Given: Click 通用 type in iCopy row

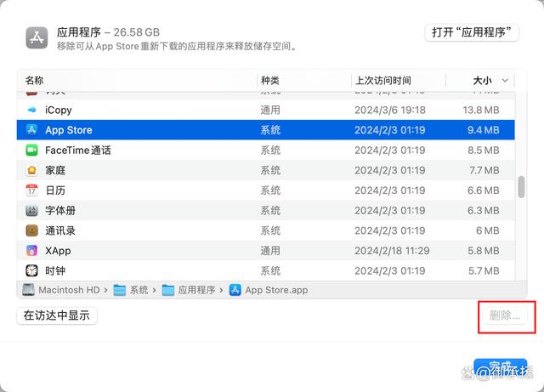Looking at the screenshot, I should click(x=270, y=110).
